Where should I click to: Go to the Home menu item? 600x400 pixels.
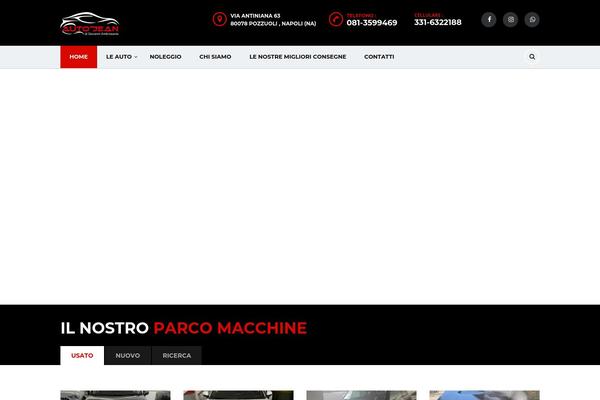[78, 57]
